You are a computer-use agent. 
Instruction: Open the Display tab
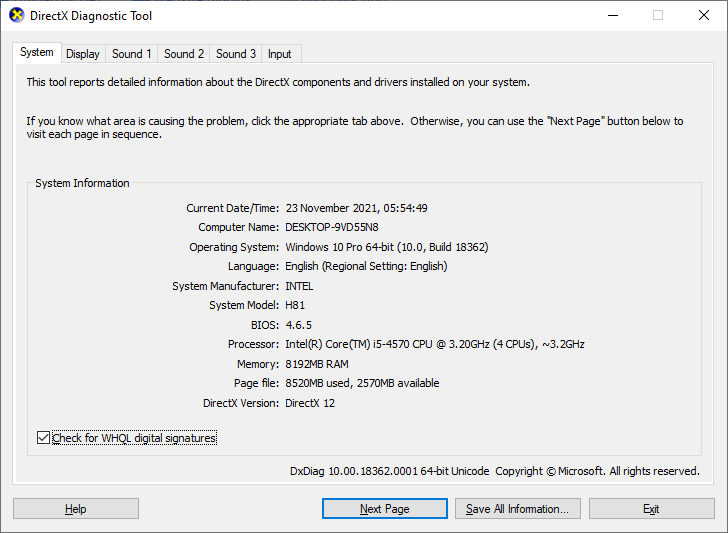(83, 54)
